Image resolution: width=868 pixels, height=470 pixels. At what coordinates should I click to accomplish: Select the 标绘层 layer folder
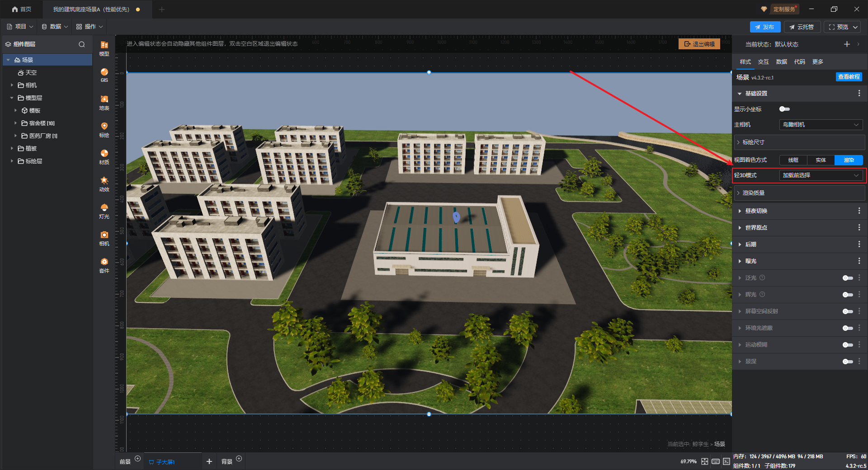47,161
